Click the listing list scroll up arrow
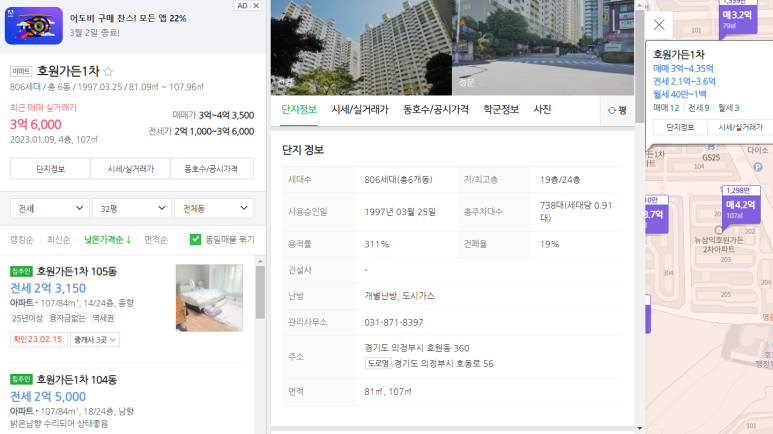 pyautogui.click(x=260, y=261)
